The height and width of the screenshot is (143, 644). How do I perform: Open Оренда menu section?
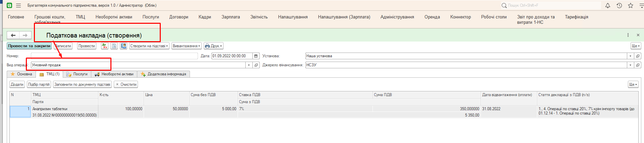pyautogui.click(x=432, y=17)
